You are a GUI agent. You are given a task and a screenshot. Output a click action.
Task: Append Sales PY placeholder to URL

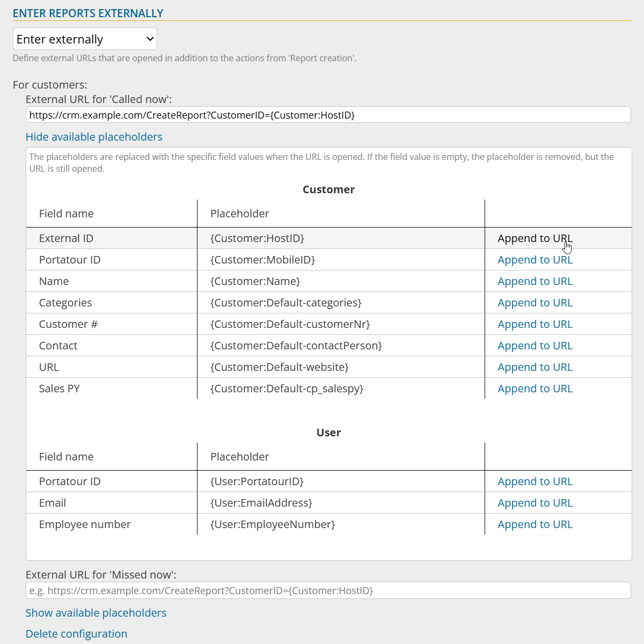point(535,389)
